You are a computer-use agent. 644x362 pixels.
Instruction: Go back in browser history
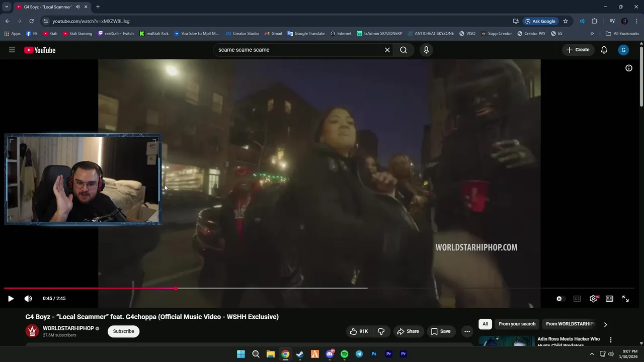[7, 21]
